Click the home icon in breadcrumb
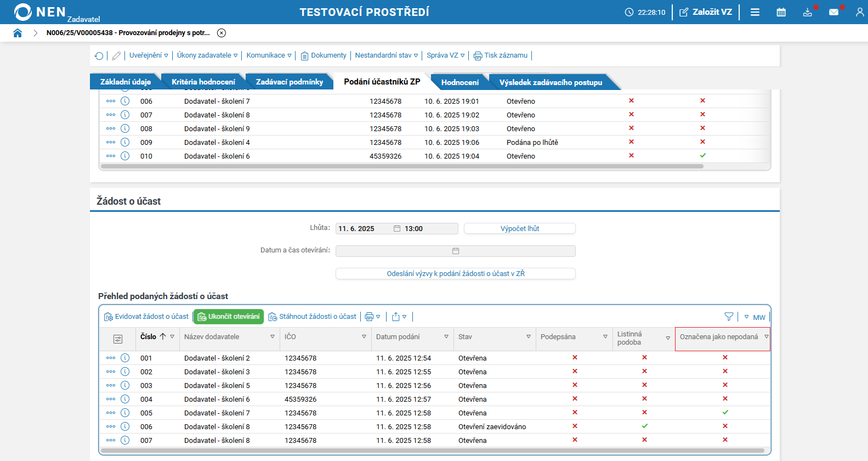The height and width of the screenshot is (461, 868). click(x=18, y=33)
